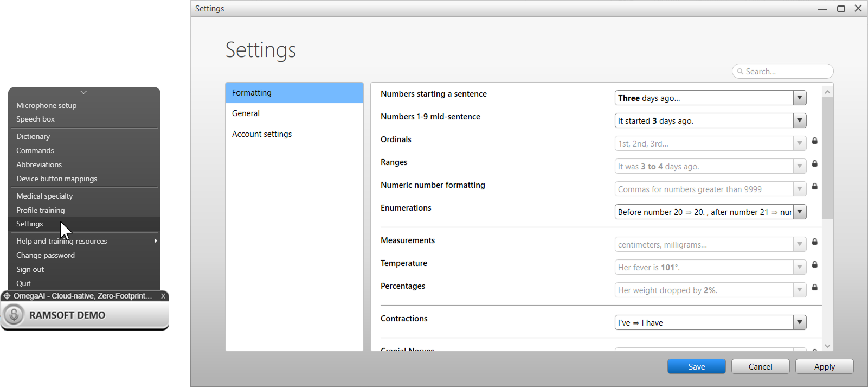Open Device button mappings
Screen dimensions: 868x387
85,179
